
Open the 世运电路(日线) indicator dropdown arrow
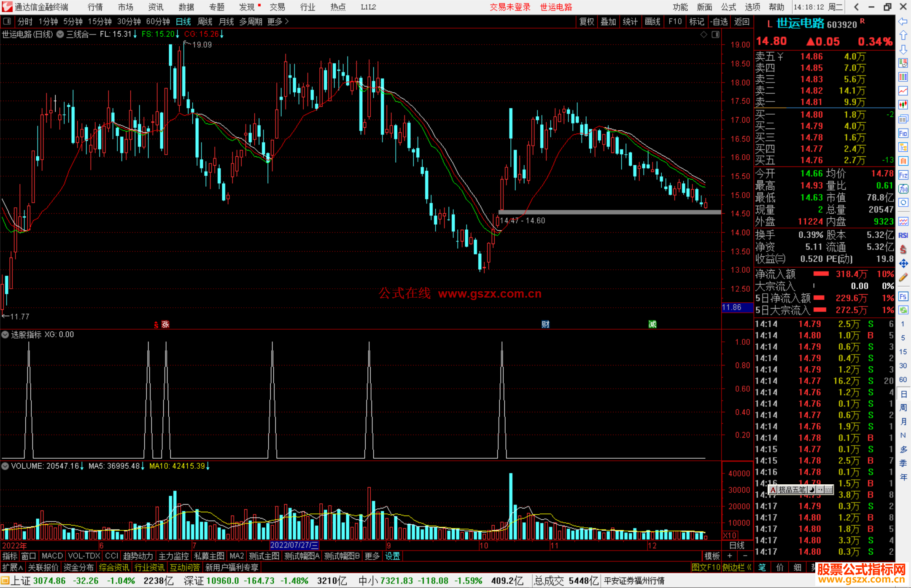click(x=60, y=35)
